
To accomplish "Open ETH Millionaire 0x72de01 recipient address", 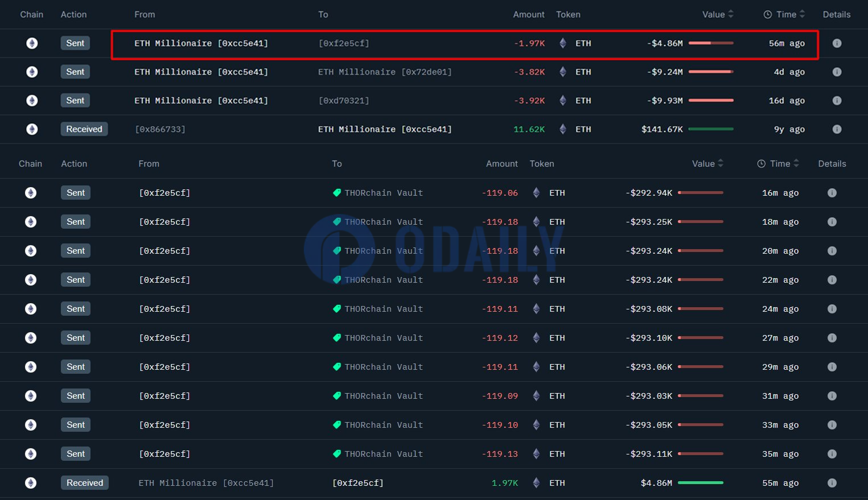I will coord(385,72).
